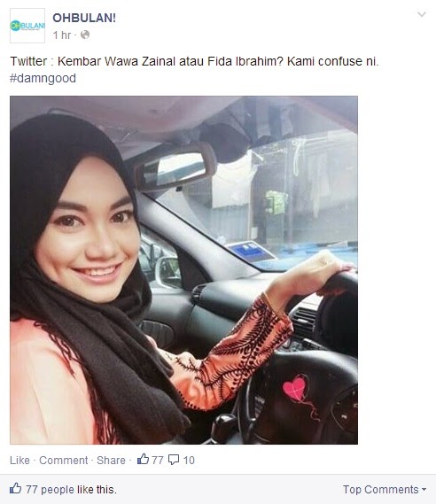
Task: Click the post text mentioning Wawa Zainal
Action: click(194, 61)
